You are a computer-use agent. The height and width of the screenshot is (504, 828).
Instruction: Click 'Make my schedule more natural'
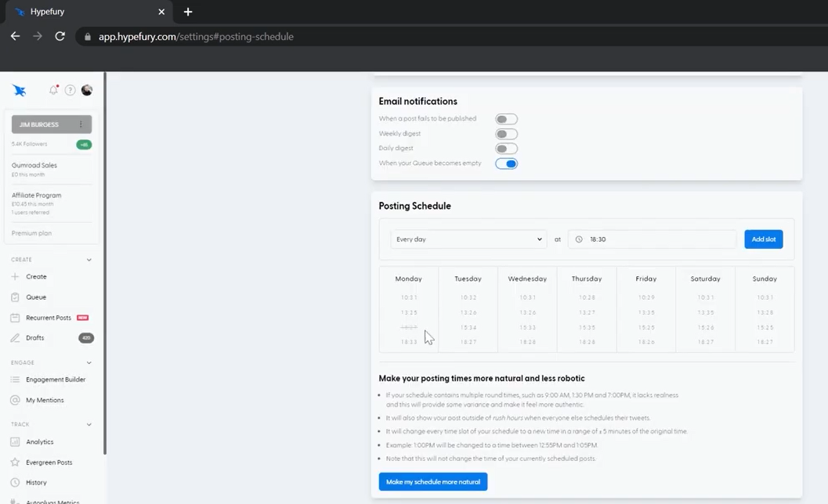pyautogui.click(x=432, y=482)
